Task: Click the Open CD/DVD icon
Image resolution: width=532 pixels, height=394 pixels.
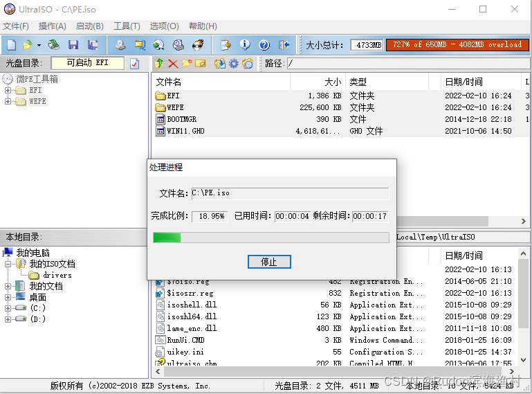Action: [53, 45]
